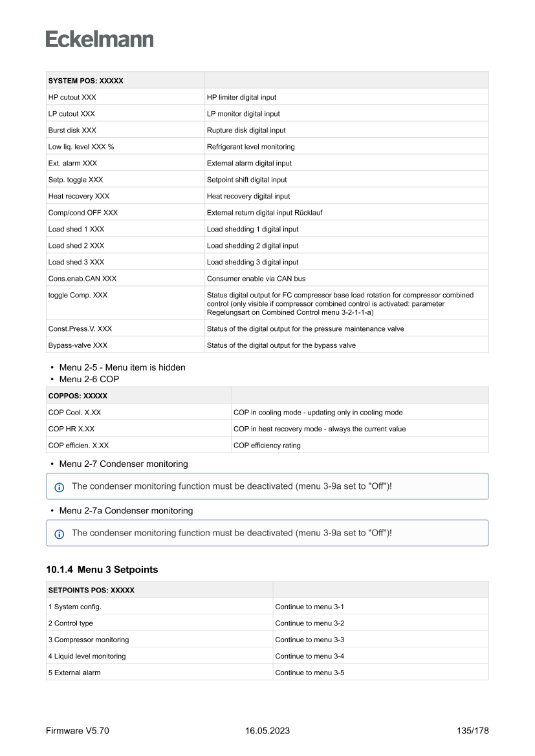Click 'Firmware V5.70' text in footer
Image resolution: width=535 pixels, height=756 pixels.
point(77,731)
